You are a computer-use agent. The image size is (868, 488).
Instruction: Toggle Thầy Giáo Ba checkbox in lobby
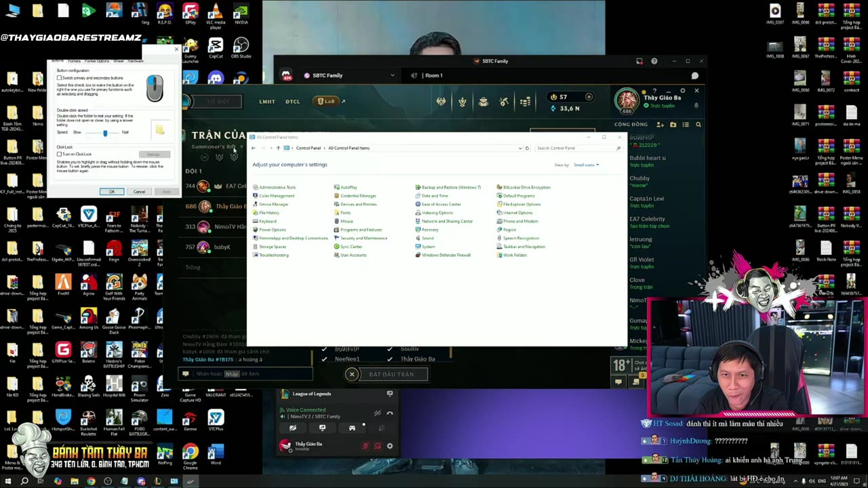pyautogui.click(x=390, y=359)
